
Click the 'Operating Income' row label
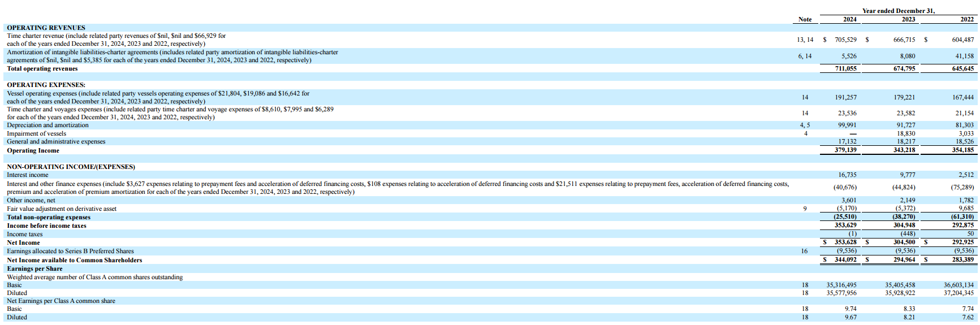(x=33, y=151)
